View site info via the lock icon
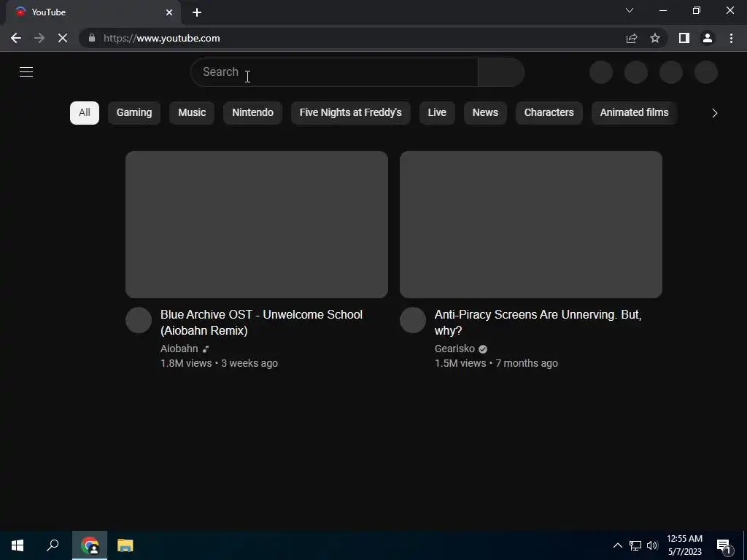This screenshot has width=747, height=560. pyautogui.click(x=92, y=38)
